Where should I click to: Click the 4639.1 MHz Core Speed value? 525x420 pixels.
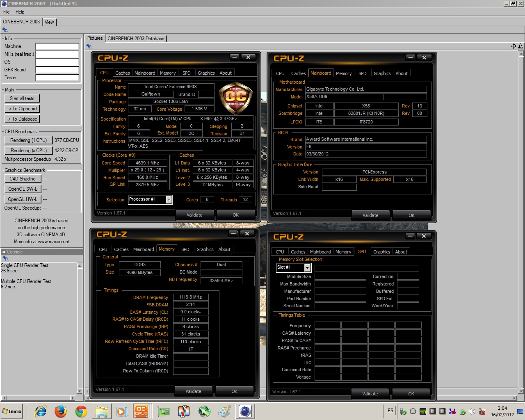(x=147, y=163)
